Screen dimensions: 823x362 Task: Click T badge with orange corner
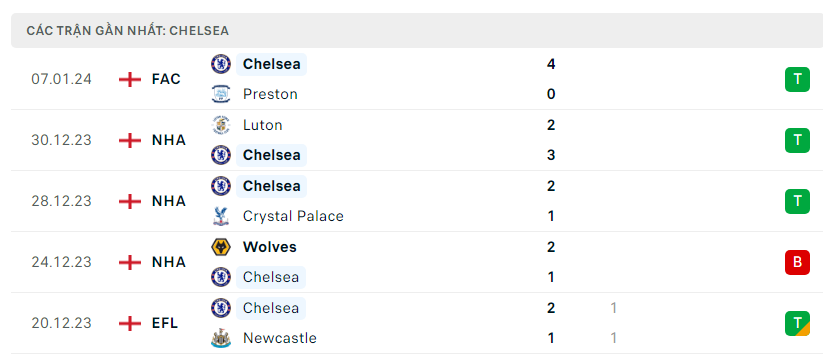click(797, 323)
